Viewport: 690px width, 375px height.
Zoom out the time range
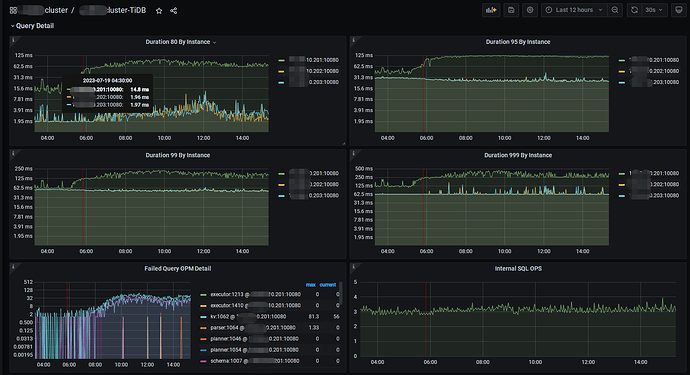[615, 10]
